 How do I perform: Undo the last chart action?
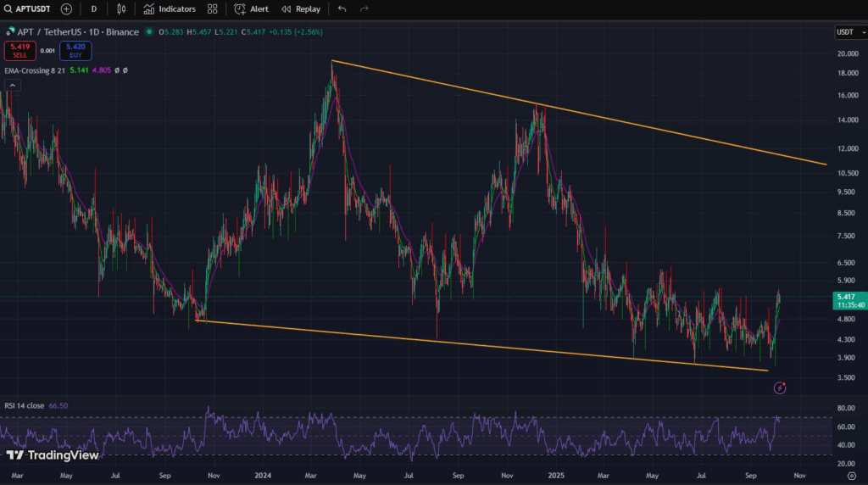click(342, 8)
